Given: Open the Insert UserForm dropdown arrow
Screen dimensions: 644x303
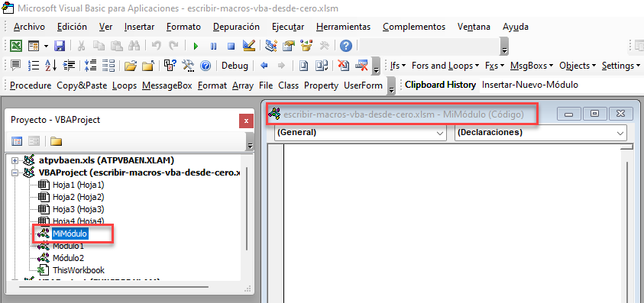Looking at the screenshot, I should 46,46.
